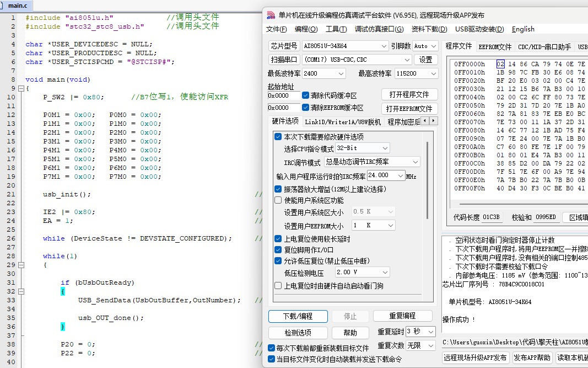Click the hardware options vertical scrollbar
The height and width of the screenshot is (368, 588).
427,180
